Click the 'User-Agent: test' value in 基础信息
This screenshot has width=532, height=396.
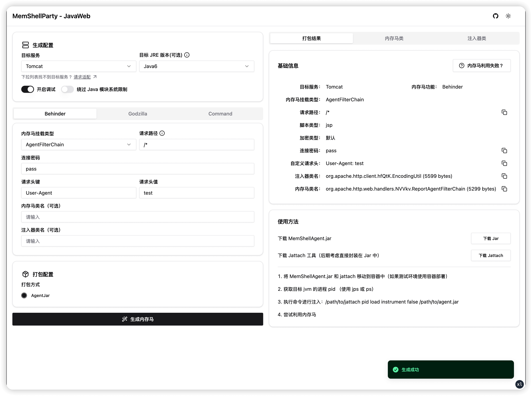point(345,163)
